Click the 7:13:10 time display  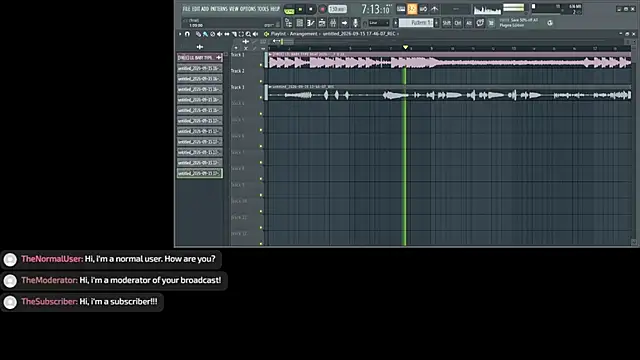click(376, 9)
